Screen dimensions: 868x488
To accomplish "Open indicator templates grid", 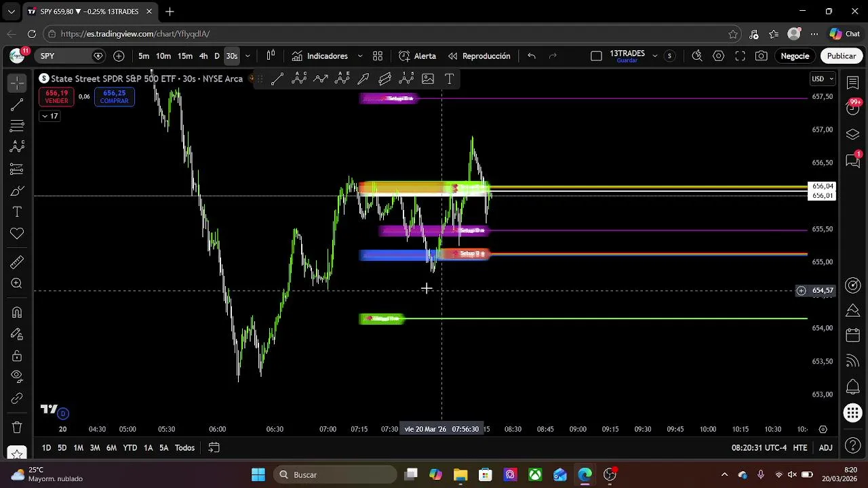I will 378,56.
